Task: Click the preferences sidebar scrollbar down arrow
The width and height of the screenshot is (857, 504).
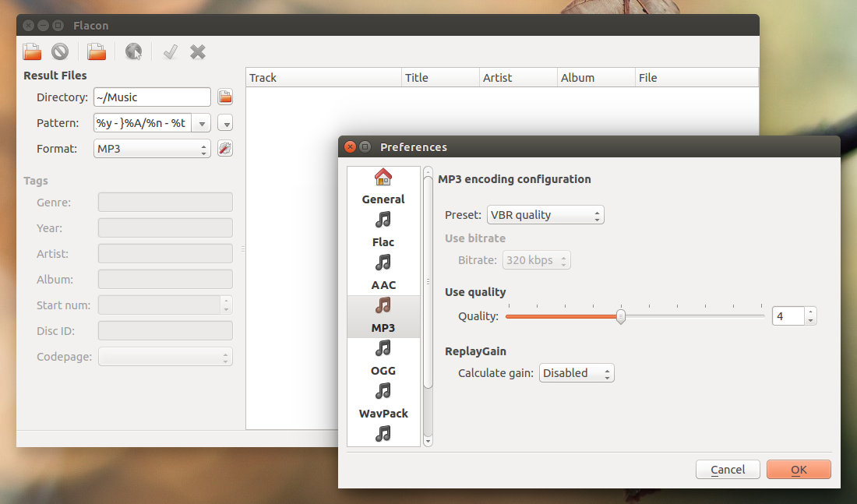Action: [428, 441]
